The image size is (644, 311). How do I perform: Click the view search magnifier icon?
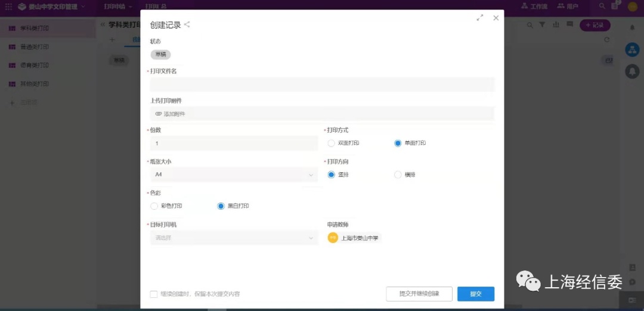coord(530,26)
